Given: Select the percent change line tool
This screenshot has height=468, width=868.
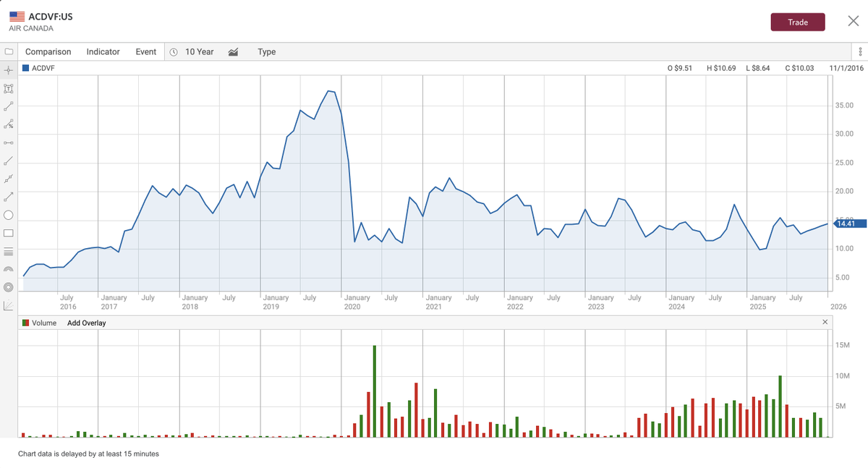Looking at the screenshot, I should click(9, 125).
